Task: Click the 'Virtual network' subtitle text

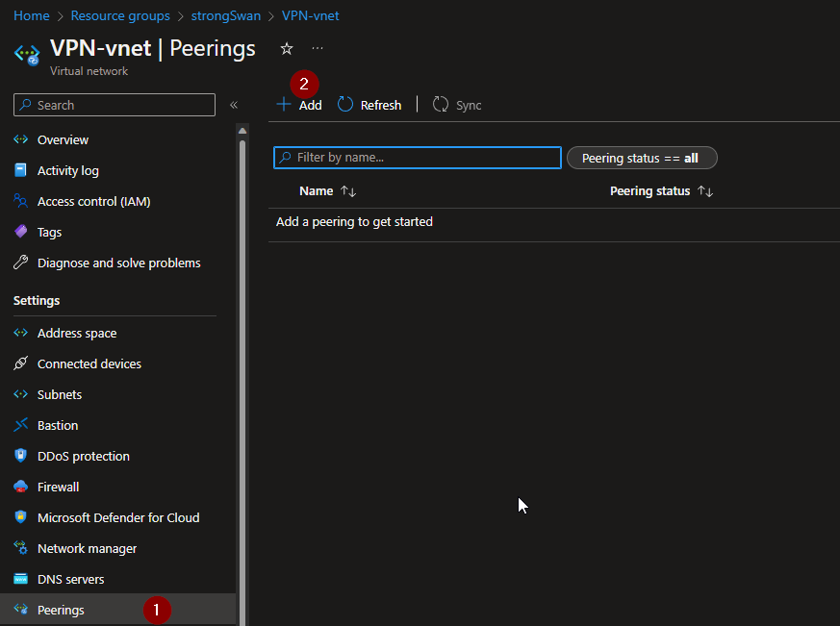Action: click(x=89, y=71)
